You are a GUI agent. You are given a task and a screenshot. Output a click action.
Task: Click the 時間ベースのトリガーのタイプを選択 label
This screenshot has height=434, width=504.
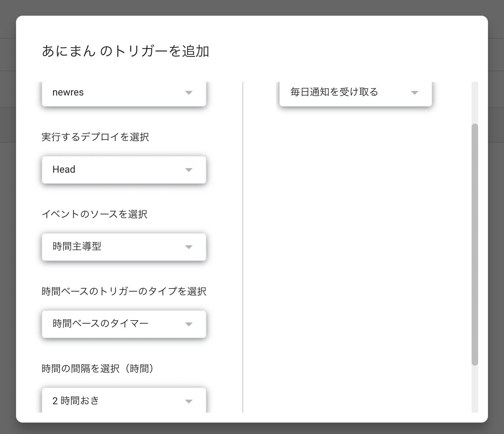124,291
